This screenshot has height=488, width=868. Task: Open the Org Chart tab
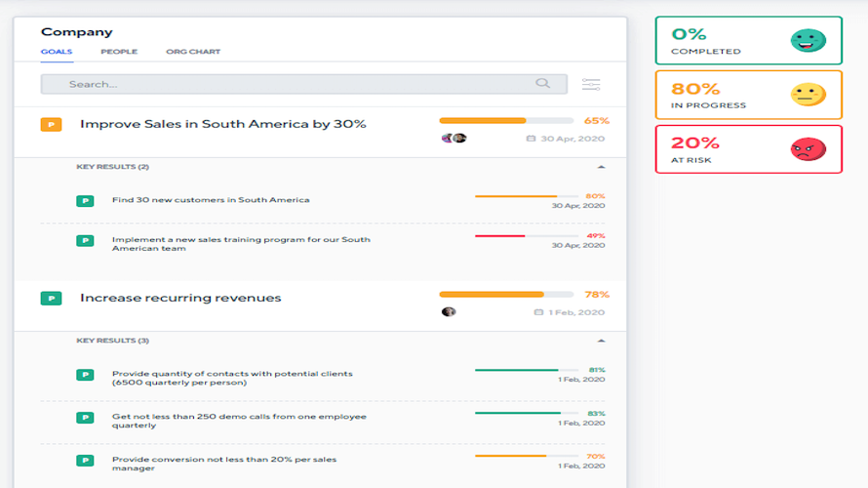(x=193, y=52)
